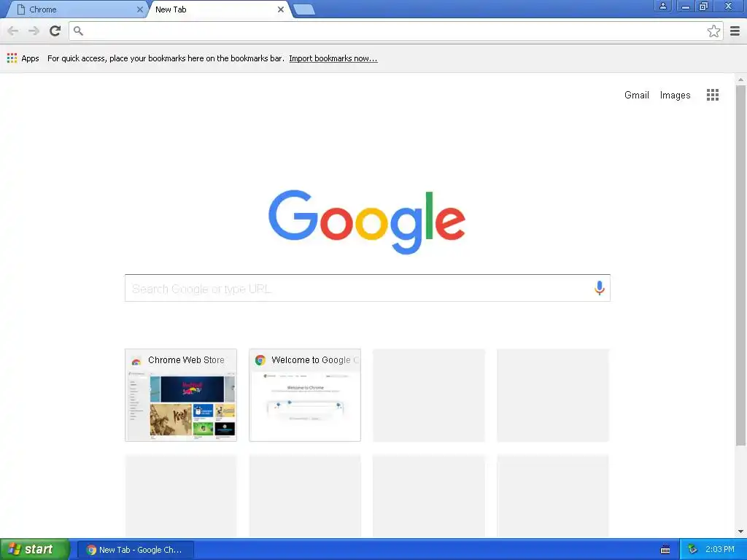Open the Apps shortcut in bookmarks bar
747x560 pixels.
(x=23, y=58)
